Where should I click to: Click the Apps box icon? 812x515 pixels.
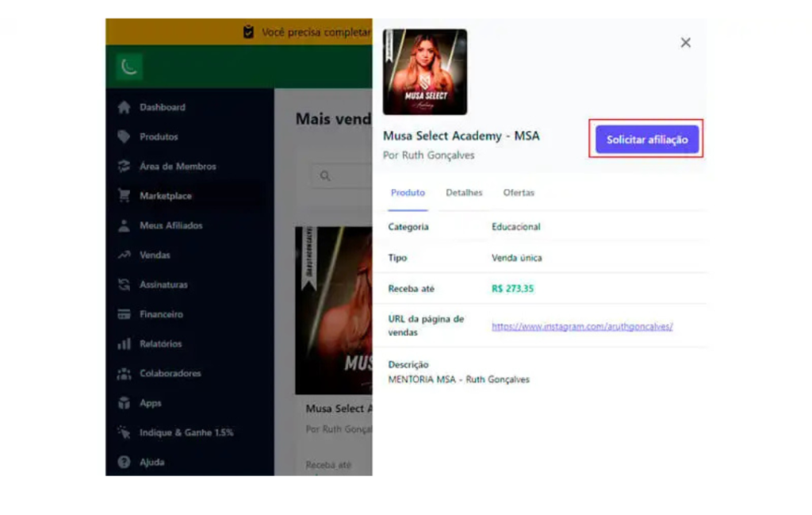pos(124,403)
